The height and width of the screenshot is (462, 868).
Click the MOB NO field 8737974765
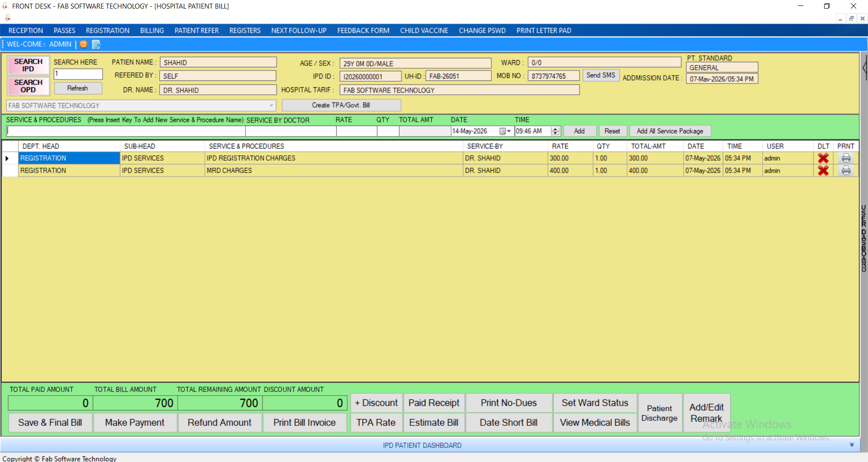click(x=554, y=76)
